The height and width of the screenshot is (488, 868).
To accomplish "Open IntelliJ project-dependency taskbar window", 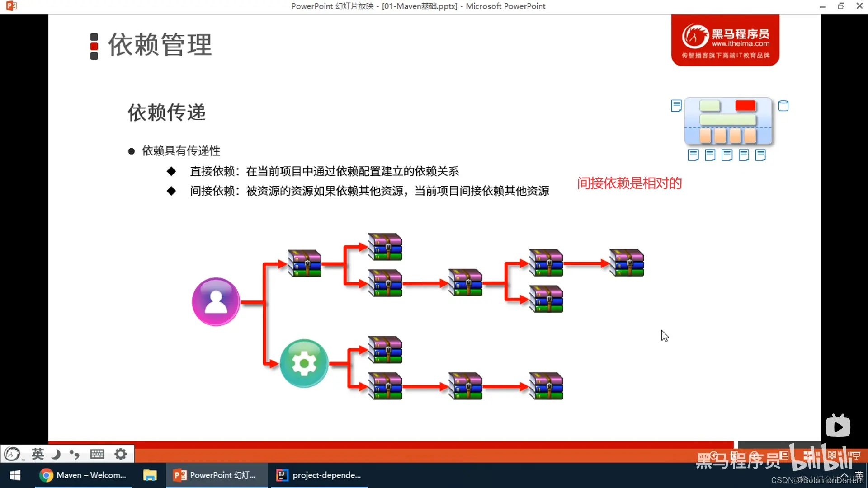I will pyautogui.click(x=319, y=475).
